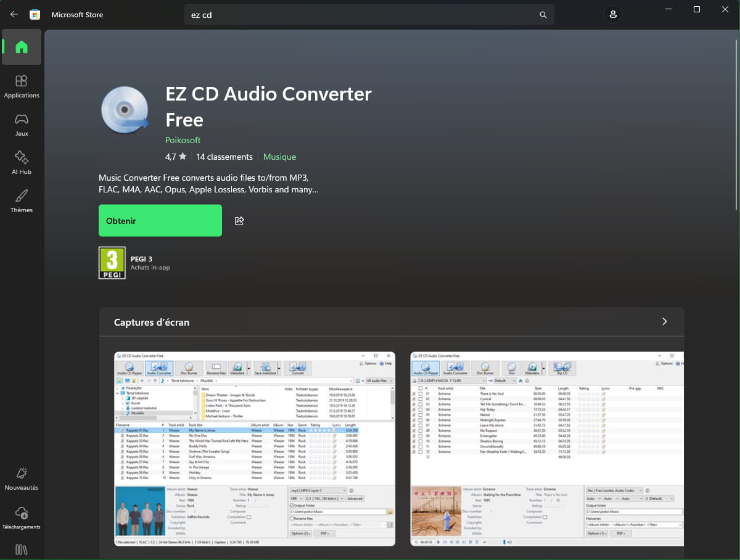The height and width of the screenshot is (560, 740).
Task: Click the back arrow in title bar
Action: click(14, 14)
